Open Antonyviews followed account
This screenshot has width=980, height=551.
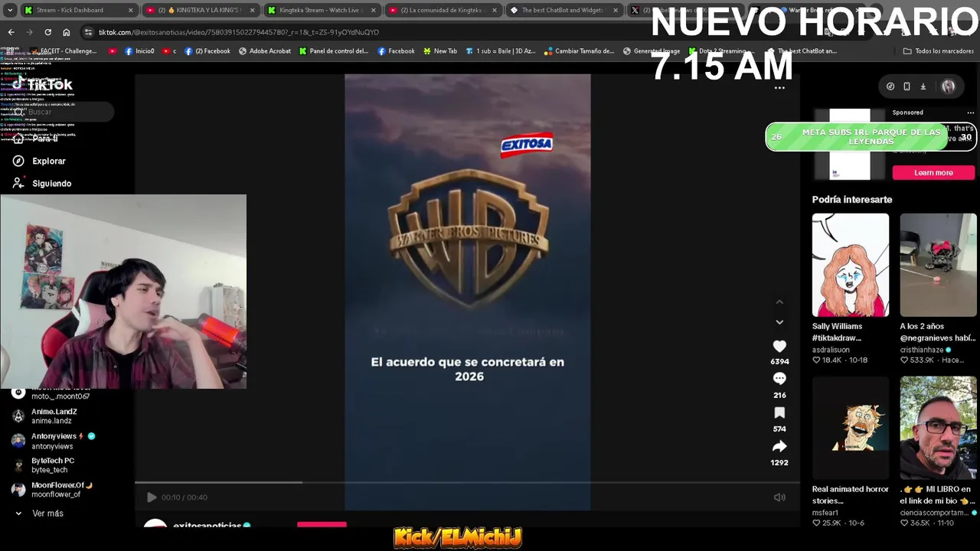[54, 441]
